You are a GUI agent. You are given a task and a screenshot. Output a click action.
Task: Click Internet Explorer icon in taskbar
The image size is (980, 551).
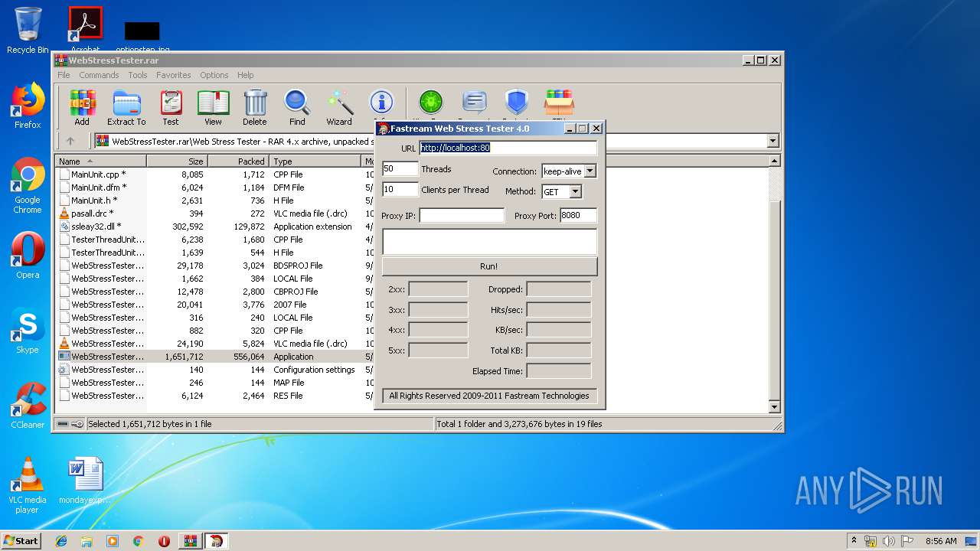click(61, 541)
